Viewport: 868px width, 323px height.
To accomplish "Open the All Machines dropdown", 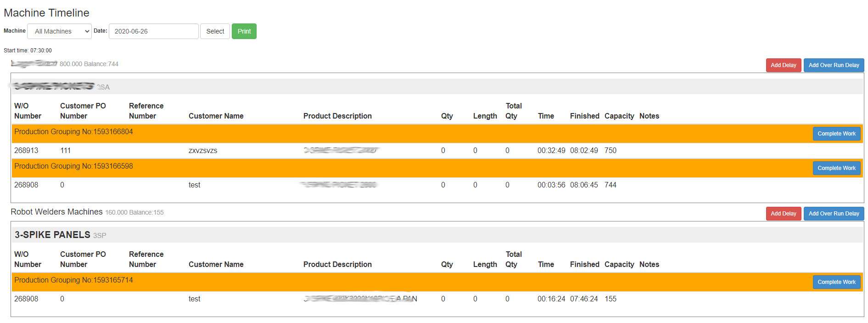I will click(x=59, y=31).
